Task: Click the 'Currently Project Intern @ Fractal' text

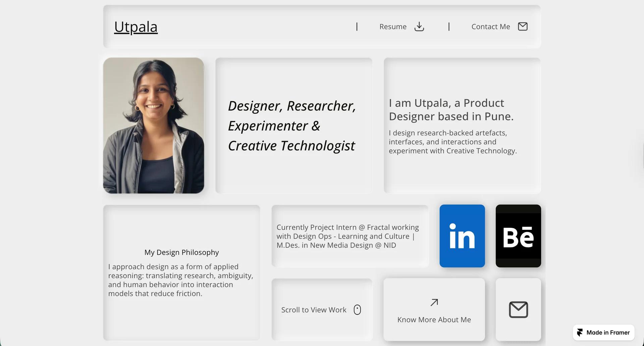Action: click(348, 236)
